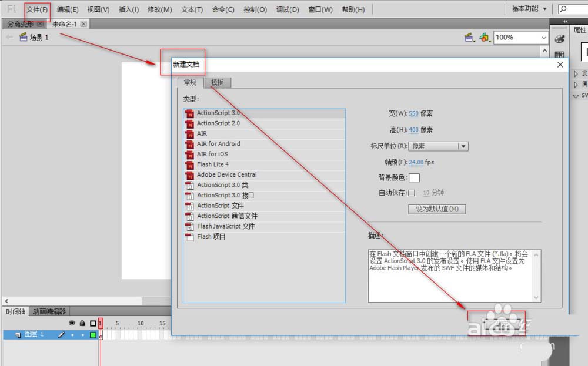The height and width of the screenshot is (366, 588).
Task: Click description box scroll-up arrow
Action: 536,255
